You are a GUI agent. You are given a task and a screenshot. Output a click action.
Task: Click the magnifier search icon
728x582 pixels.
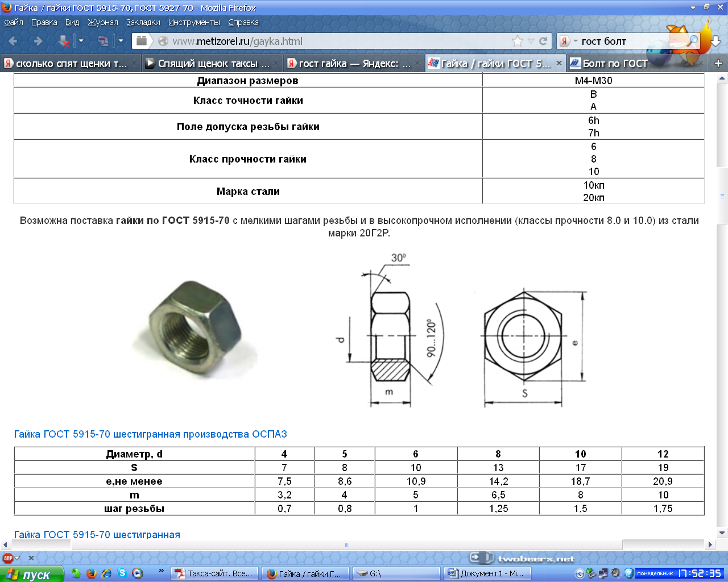click(693, 41)
